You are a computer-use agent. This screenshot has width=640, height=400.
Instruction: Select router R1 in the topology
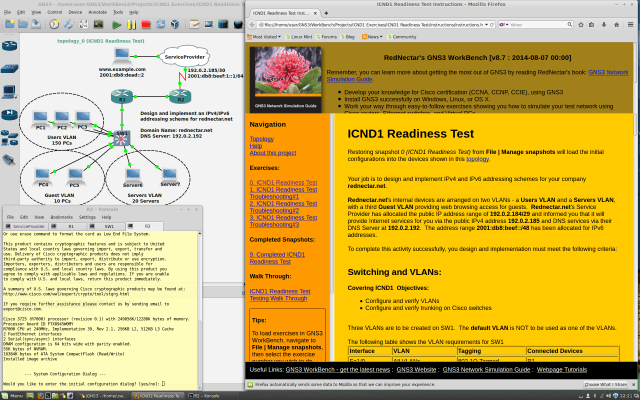click(x=122, y=96)
